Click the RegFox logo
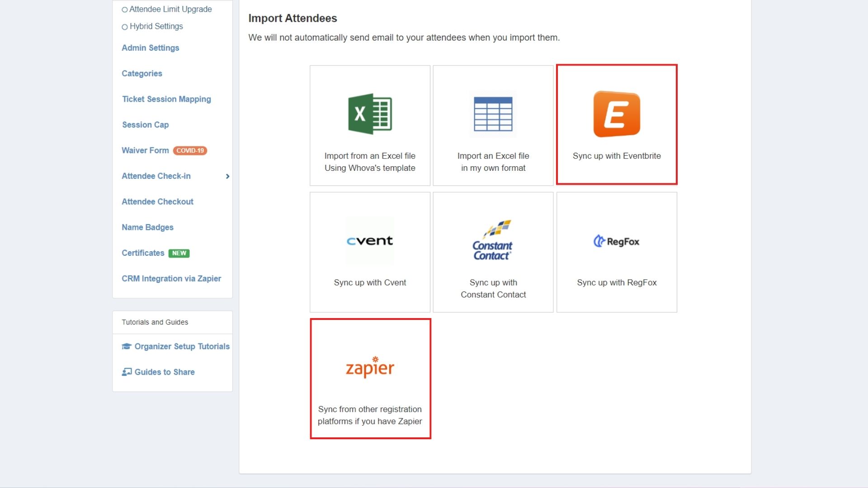The height and width of the screenshot is (488, 868). pyautogui.click(x=617, y=241)
